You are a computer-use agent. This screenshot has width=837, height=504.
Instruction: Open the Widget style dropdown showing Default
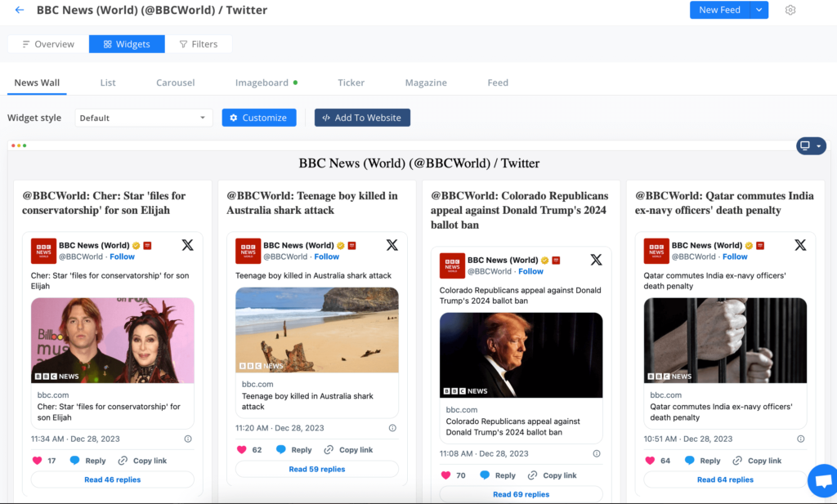point(143,117)
